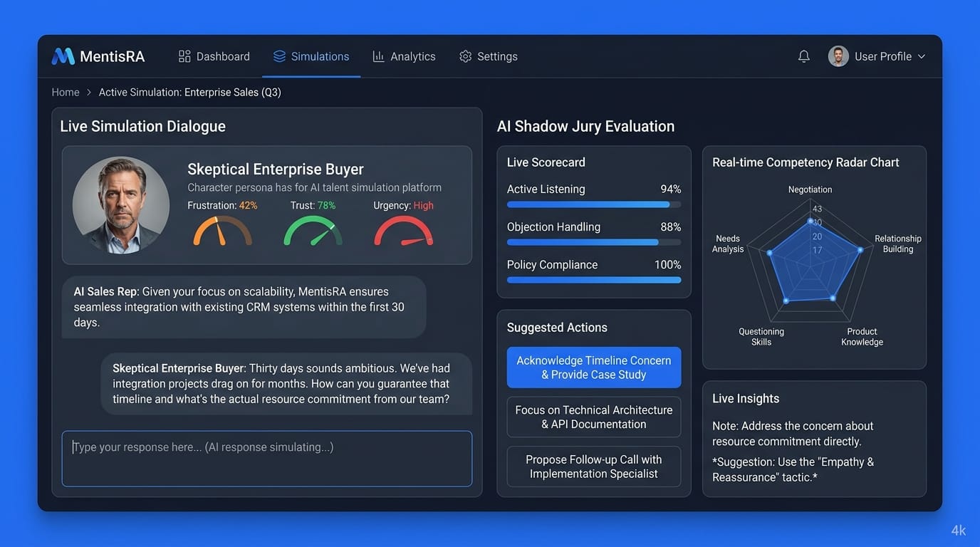
Task: Select Acknowledge Timeline Concern & Provide Case Study
Action: (594, 368)
